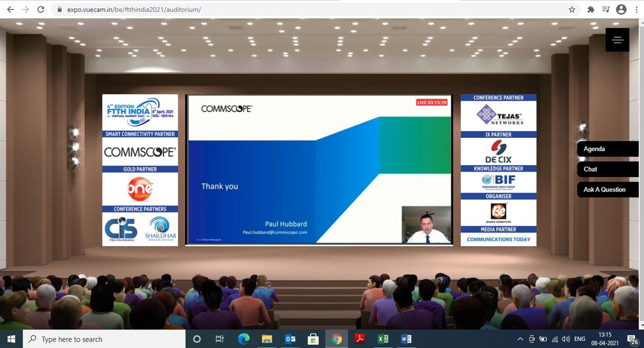This screenshot has width=644, height=348.
Task: Open the media control playlist icon
Action: [606, 9]
